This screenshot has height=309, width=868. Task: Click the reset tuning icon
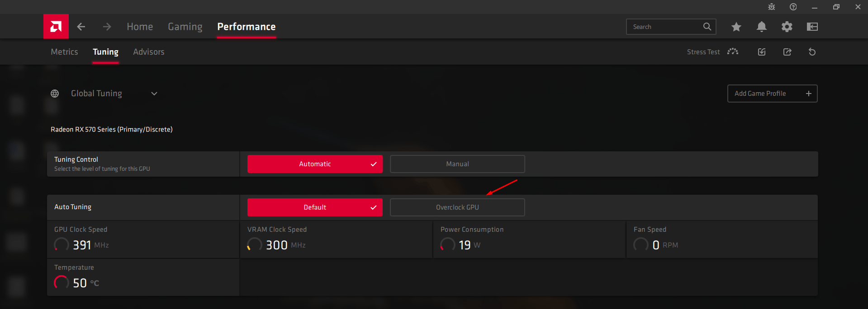(x=812, y=52)
